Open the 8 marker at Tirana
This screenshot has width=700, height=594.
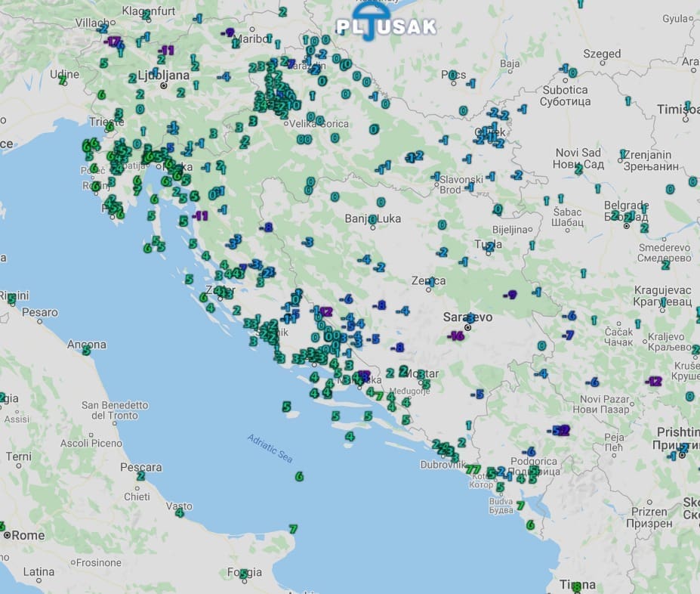coord(577,586)
